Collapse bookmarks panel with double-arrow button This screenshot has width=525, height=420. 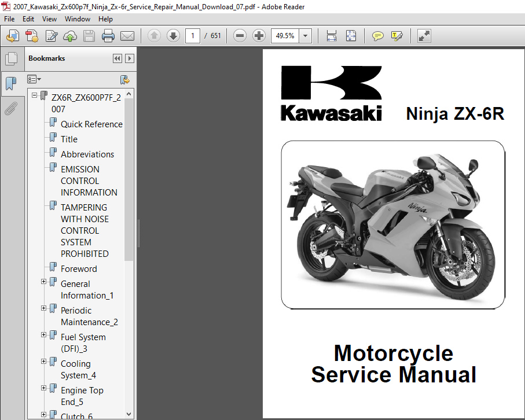pyautogui.click(x=117, y=58)
